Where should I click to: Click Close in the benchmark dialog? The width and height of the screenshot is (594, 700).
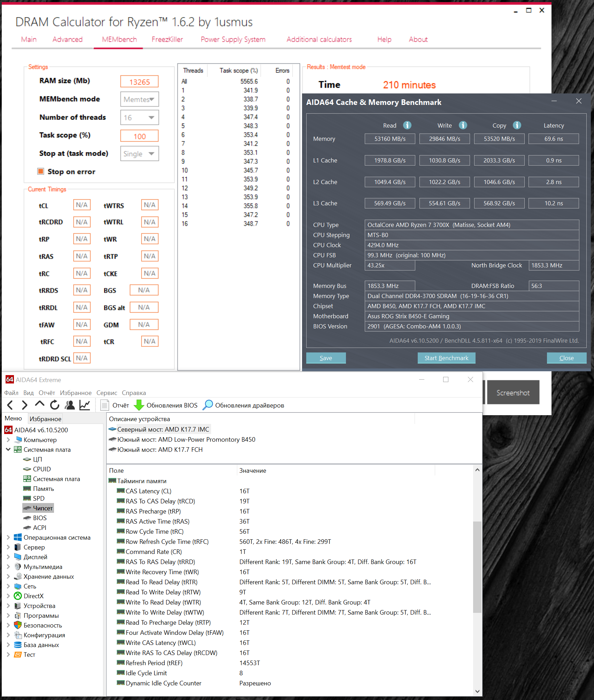(566, 358)
